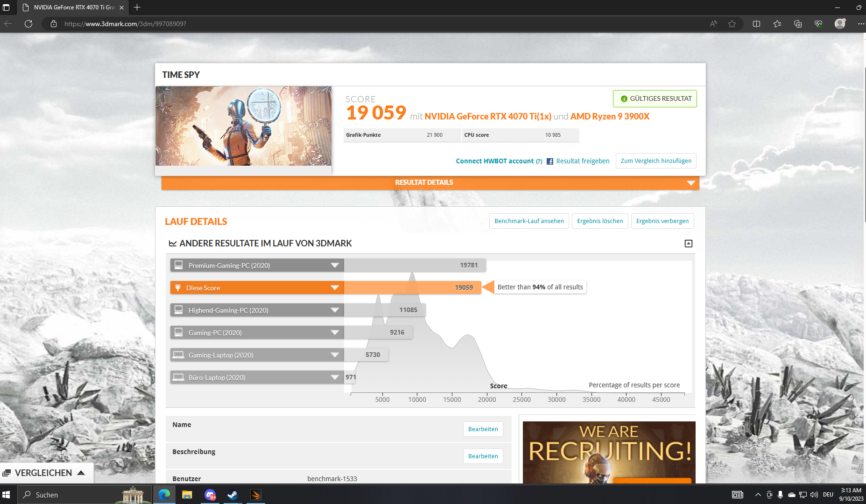Click the green info icon in Gültiges Resultat
866x504 pixels.
(x=624, y=99)
